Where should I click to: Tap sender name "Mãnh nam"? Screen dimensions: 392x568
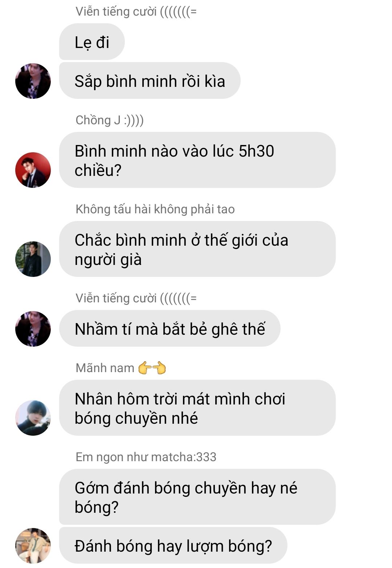point(105,368)
